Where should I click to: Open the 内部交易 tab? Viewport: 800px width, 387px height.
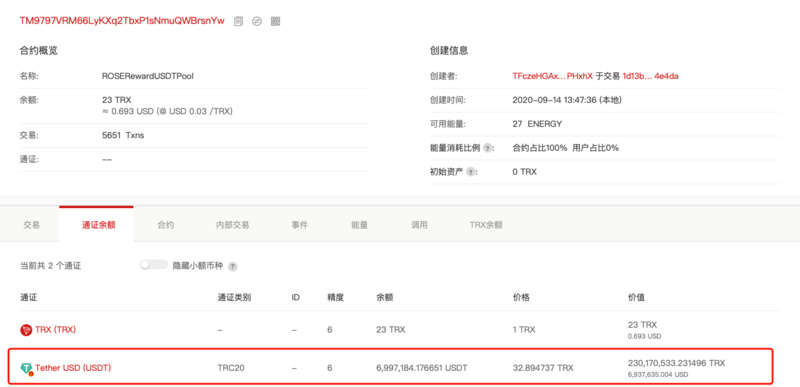click(x=233, y=225)
